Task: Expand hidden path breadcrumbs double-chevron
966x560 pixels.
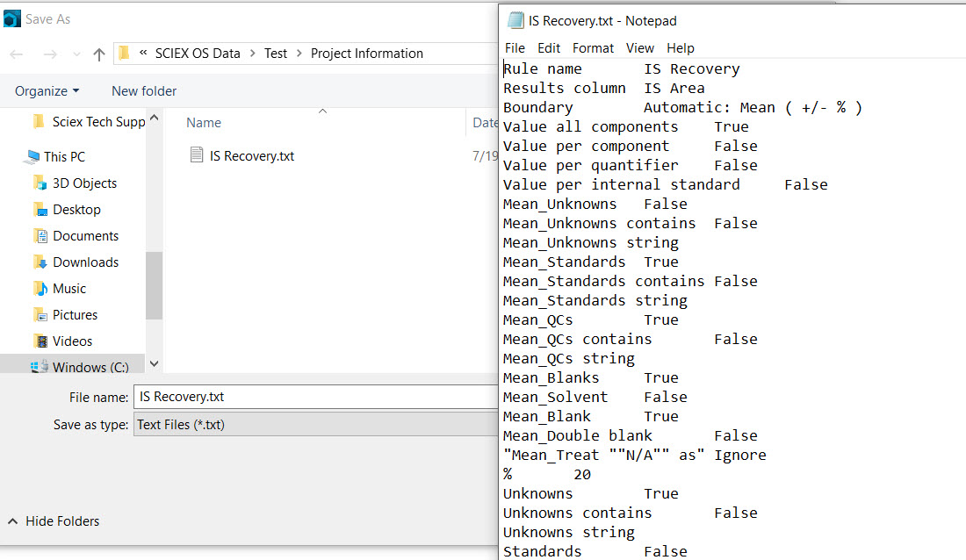Action: [143, 53]
